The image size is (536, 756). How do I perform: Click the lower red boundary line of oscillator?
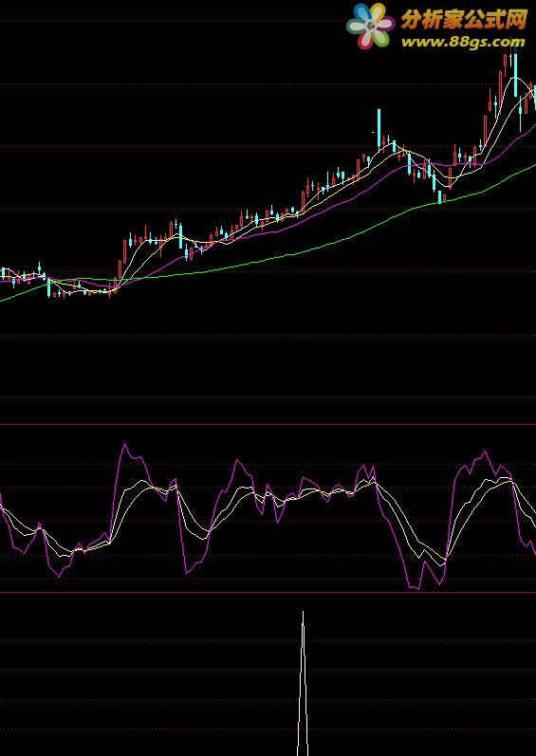[268, 593]
